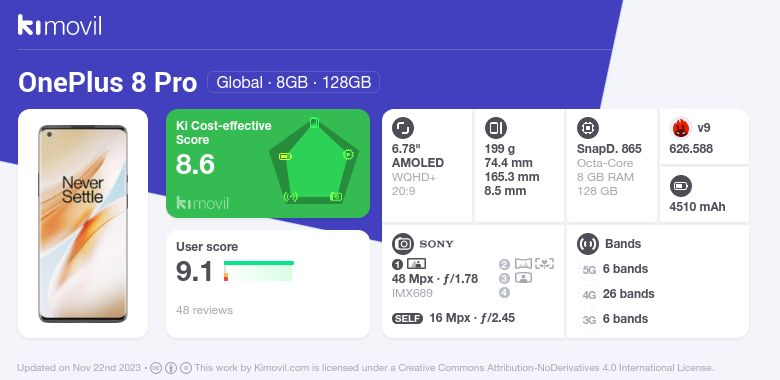
Task: Click the user score rating bar
Action: pyautogui.click(x=259, y=271)
